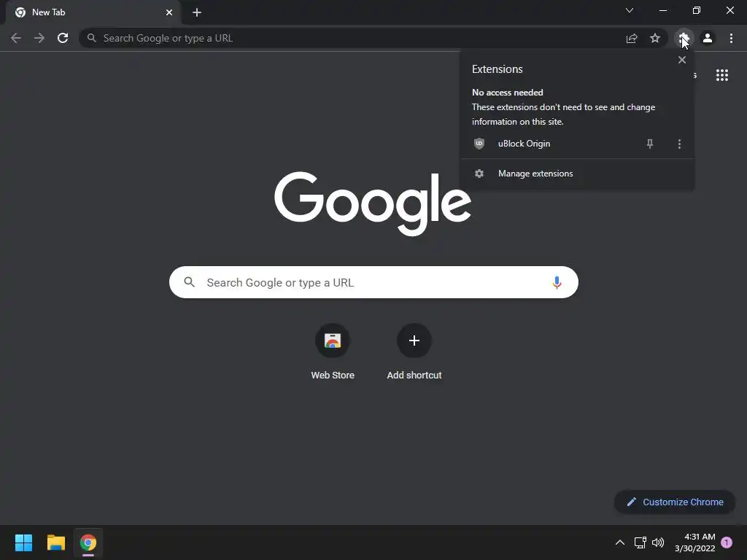Image resolution: width=747 pixels, height=560 pixels.
Task: Open Chrome three-dot main menu
Action: click(x=731, y=38)
